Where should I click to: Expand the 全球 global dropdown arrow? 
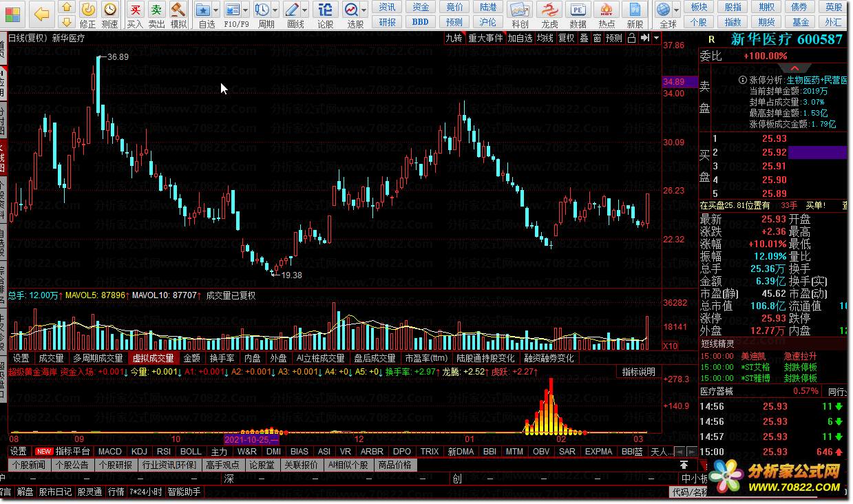(x=676, y=10)
